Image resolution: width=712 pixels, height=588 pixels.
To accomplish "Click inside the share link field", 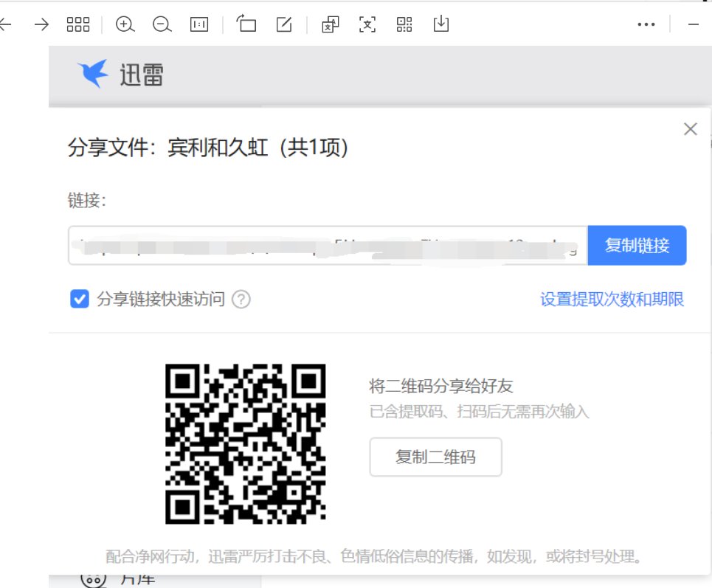I will 328,245.
